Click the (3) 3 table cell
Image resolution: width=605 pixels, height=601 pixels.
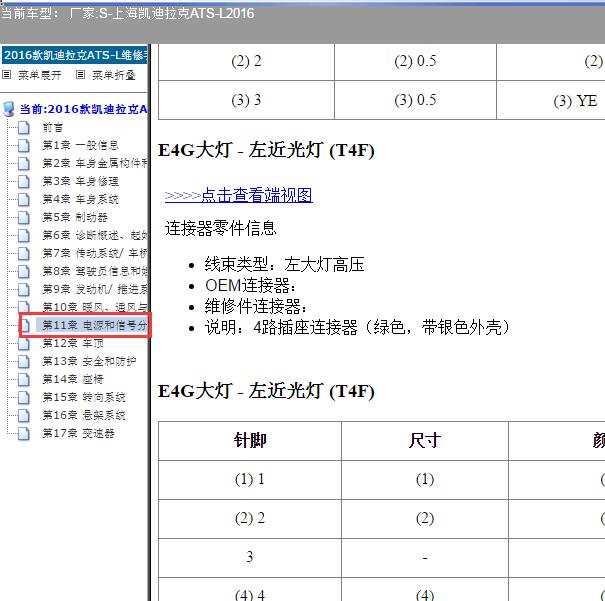tap(246, 100)
